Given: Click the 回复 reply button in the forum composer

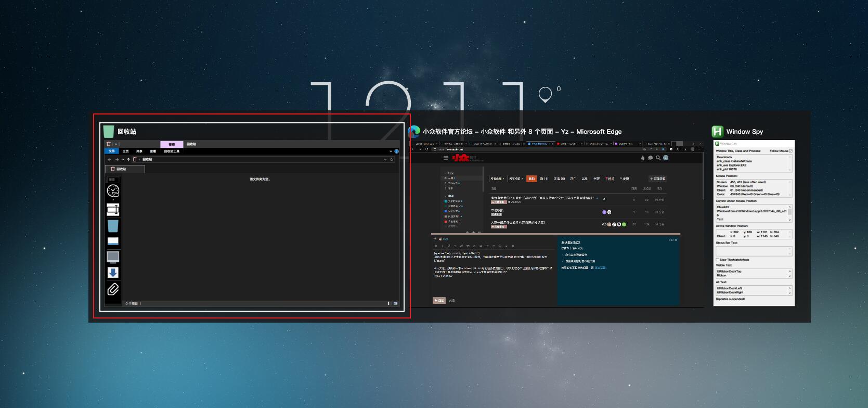Looking at the screenshot, I should (438, 300).
